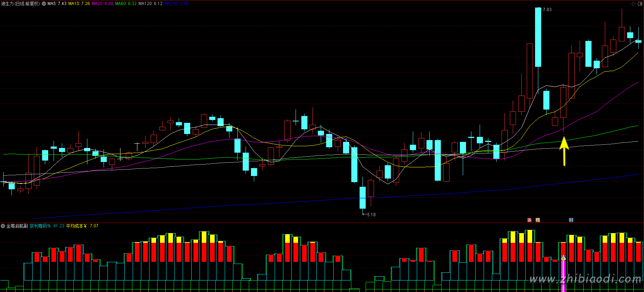Click the 榜 event marker
Screen dimensions: 644x292
point(538,220)
